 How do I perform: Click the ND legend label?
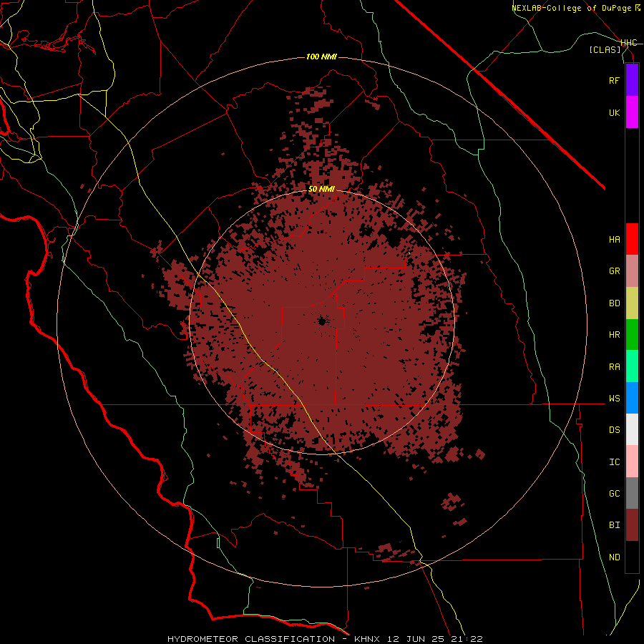coord(614,557)
